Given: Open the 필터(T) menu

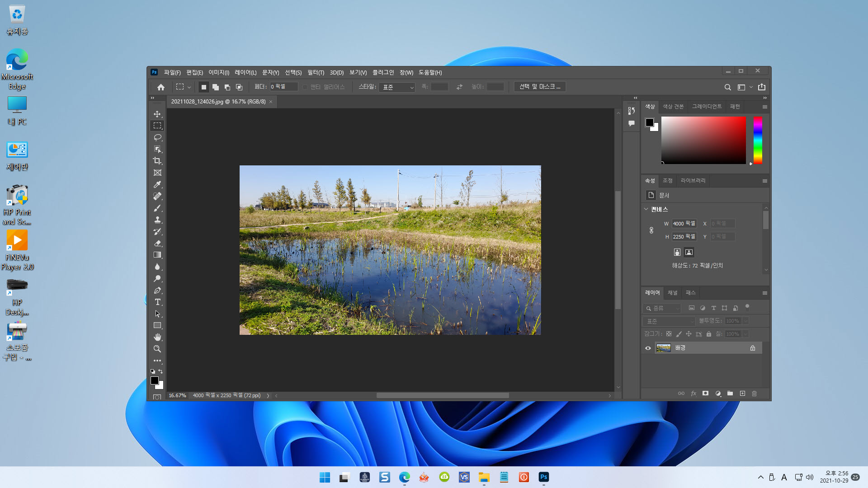Looking at the screenshot, I should [316, 72].
